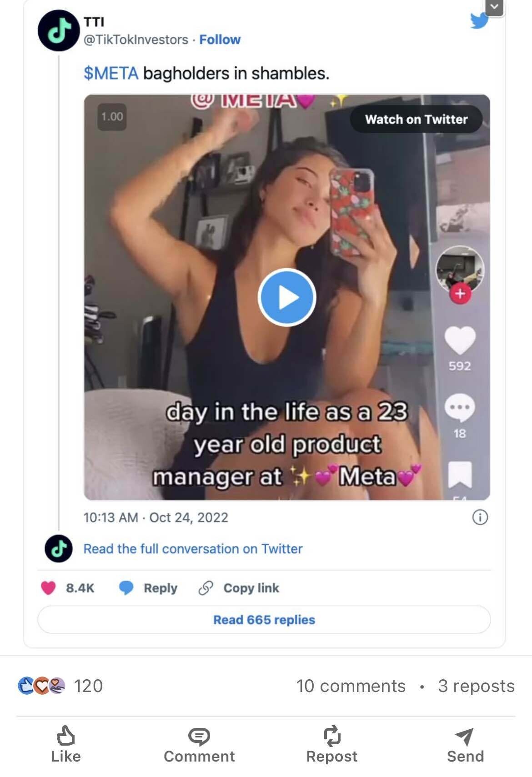Like the tweet with the pink heart
The height and width of the screenshot is (777, 532).
coord(49,588)
